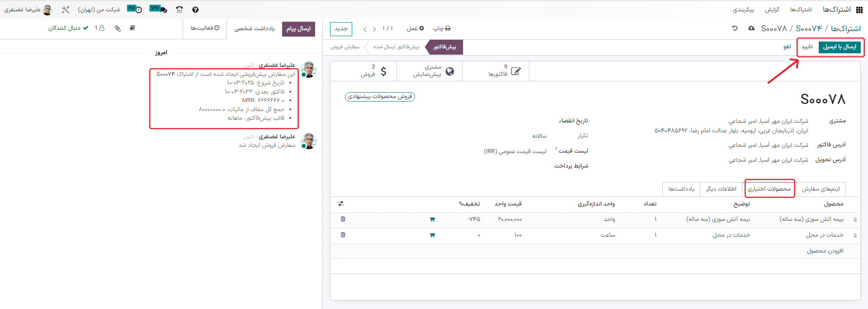Open the chat messages icon with 167 badge
This screenshot has width=868, height=309.
click(159, 9)
